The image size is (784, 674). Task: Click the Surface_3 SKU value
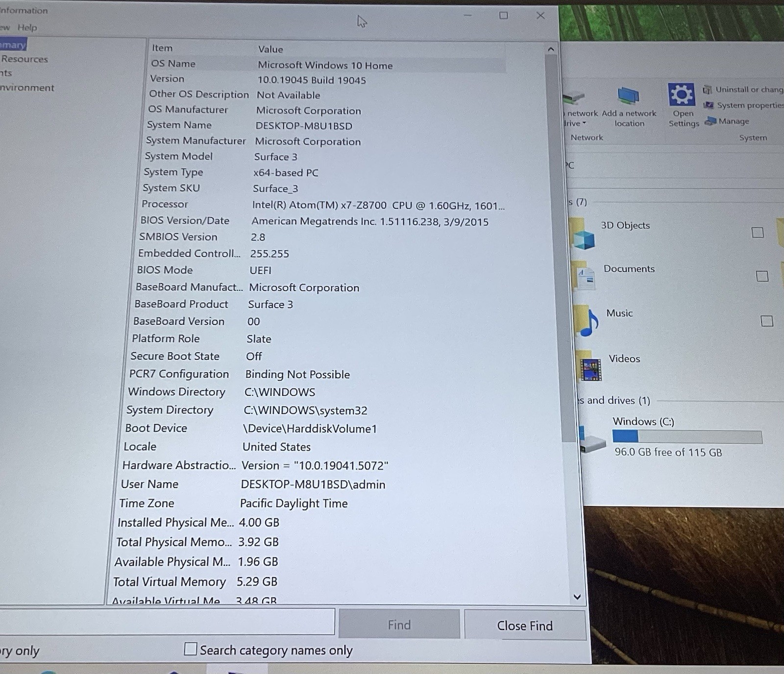coord(275,189)
